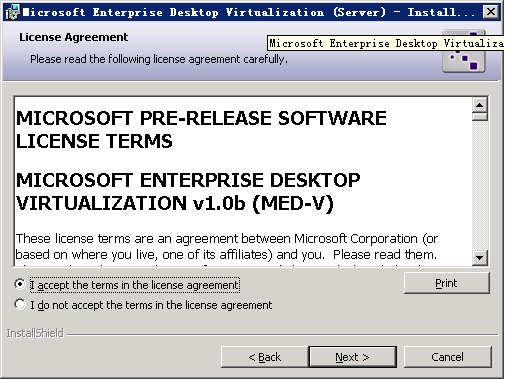Go to the Next installer step
The image size is (506, 380).
[x=352, y=357]
